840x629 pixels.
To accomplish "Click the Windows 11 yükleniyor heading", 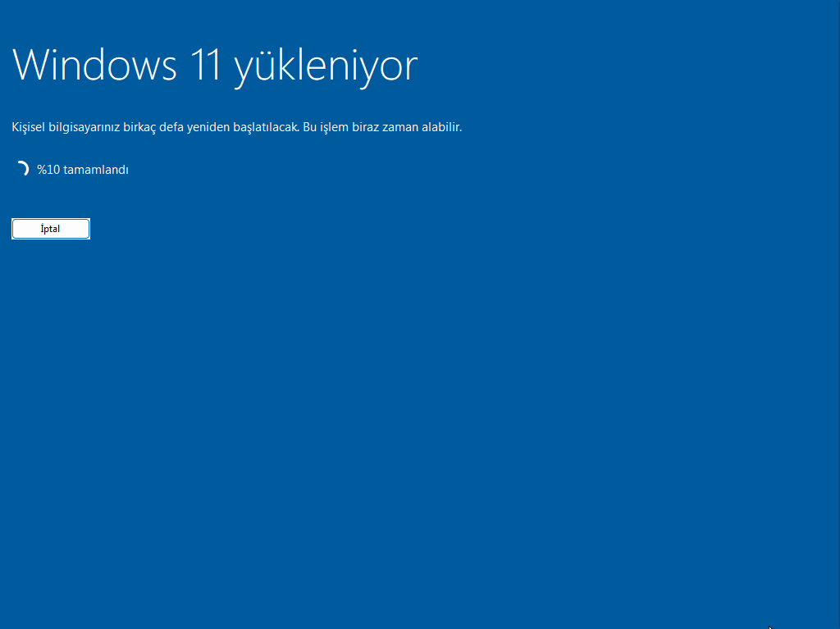I will coord(215,66).
